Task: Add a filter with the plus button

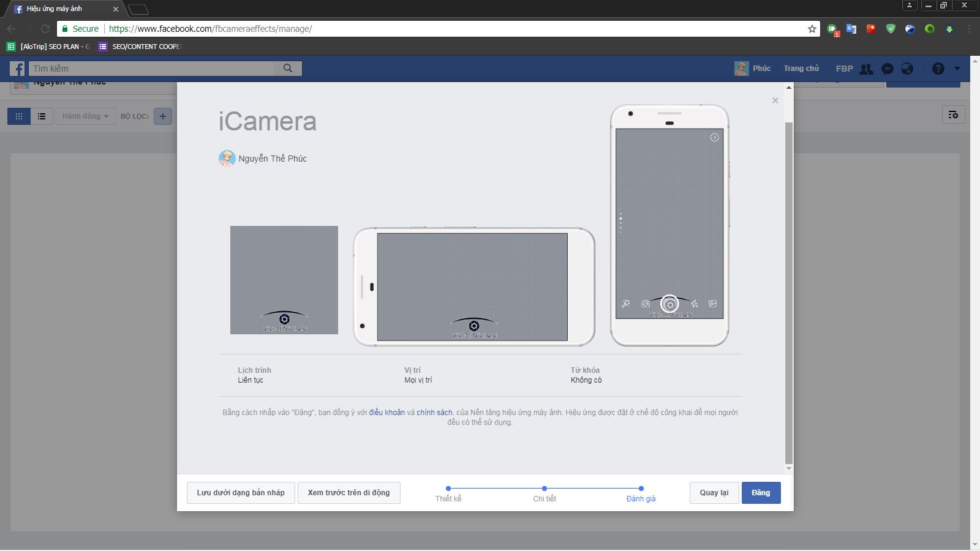Action: click(163, 116)
